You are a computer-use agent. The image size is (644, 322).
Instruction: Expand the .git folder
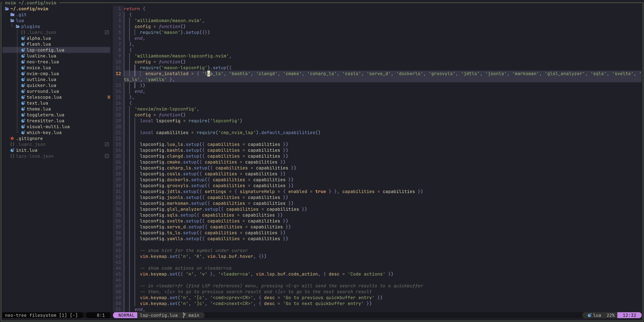pos(21,14)
